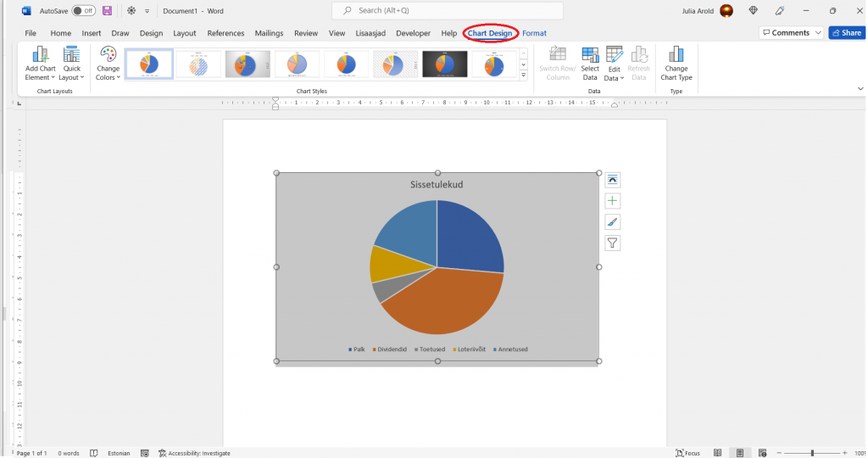Switch to the Layout tab
Viewport: 868px width, 458px height.
point(184,33)
